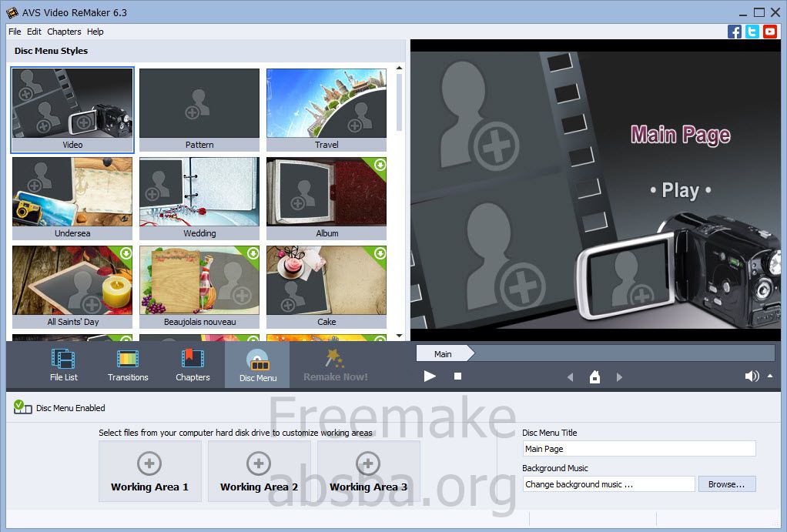787x532 pixels.
Task: Go to the home menu page
Action: tap(594, 376)
